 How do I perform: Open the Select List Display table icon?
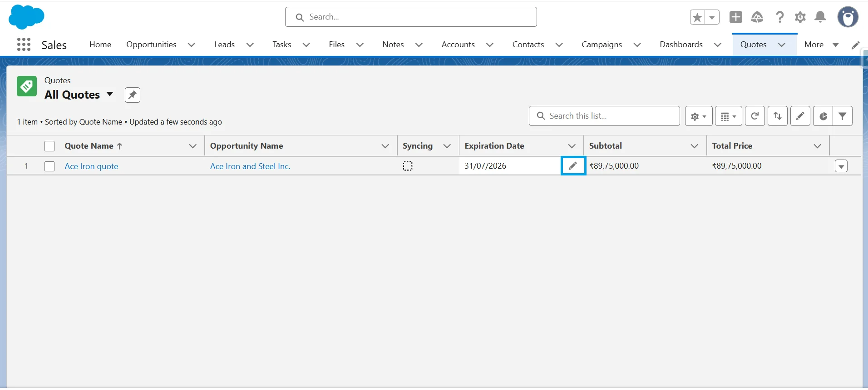tap(728, 116)
